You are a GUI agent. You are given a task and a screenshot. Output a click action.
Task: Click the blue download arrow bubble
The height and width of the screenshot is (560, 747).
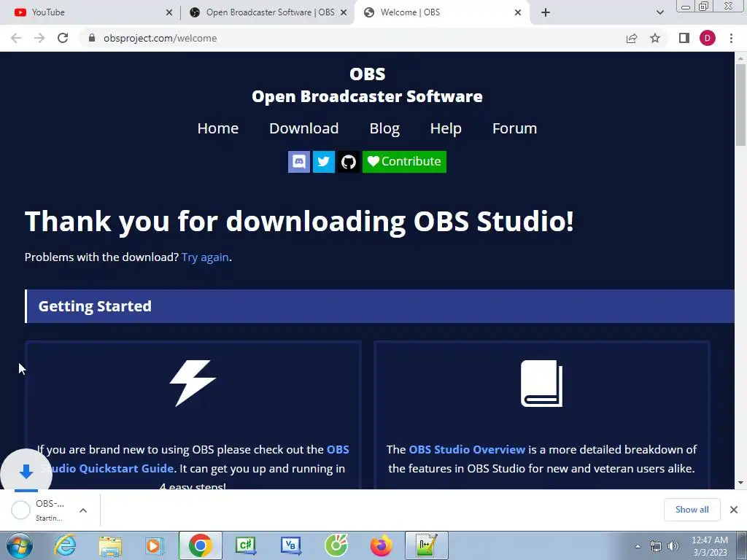point(26,472)
